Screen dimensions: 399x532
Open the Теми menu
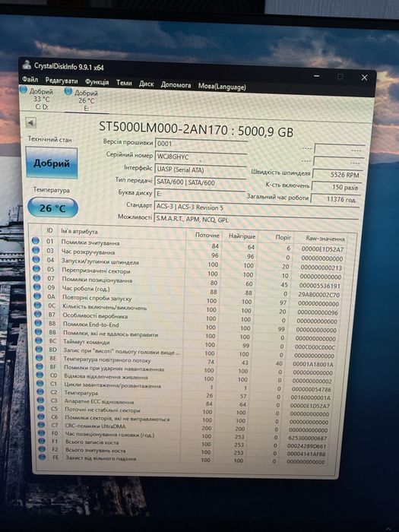124,83
